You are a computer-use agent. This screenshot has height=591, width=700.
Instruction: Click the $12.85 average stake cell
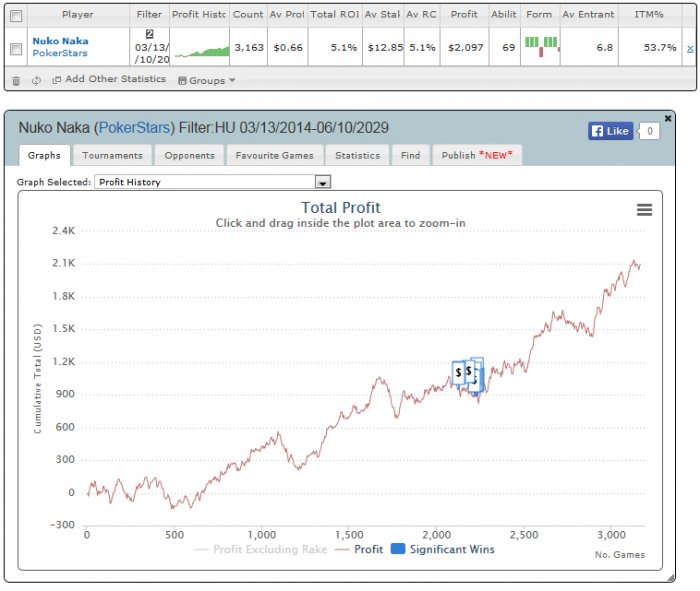(385, 48)
